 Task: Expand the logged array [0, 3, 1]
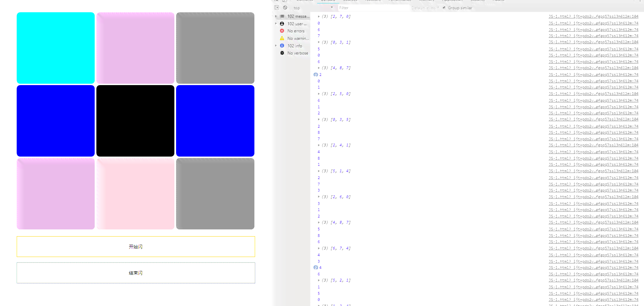coord(318,42)
